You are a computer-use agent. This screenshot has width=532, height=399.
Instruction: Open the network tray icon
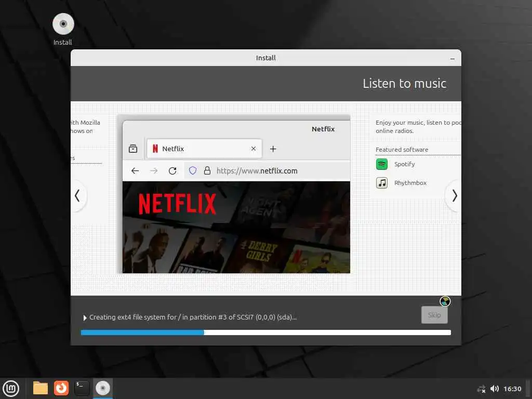point(481,389)
